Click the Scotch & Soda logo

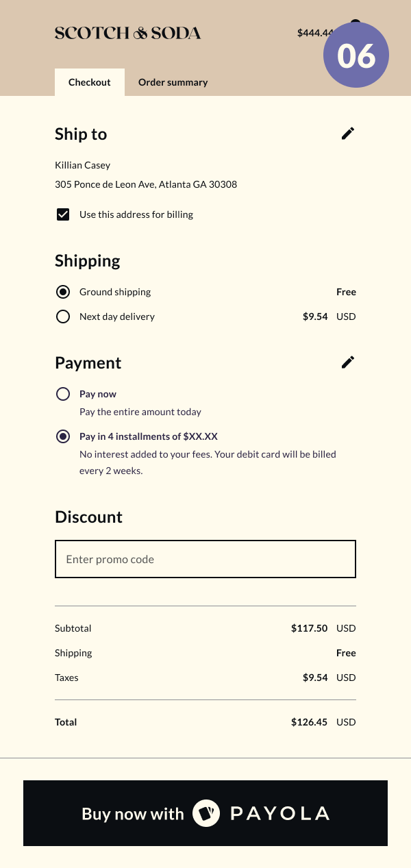(127, 33)
